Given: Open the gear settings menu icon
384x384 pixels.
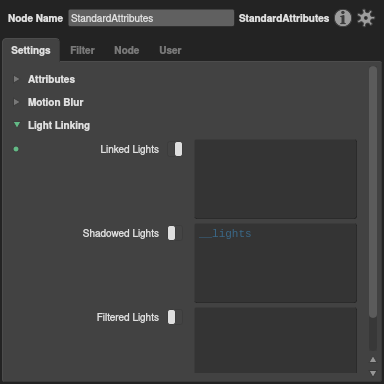Looking at the screenshot, I should [366, 18].
